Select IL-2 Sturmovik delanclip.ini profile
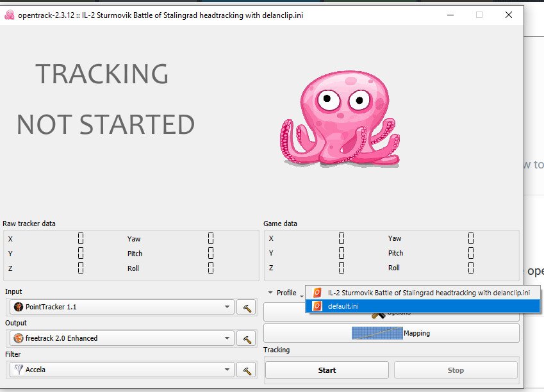This screenshot has width=544, height=392. point(422,293)
